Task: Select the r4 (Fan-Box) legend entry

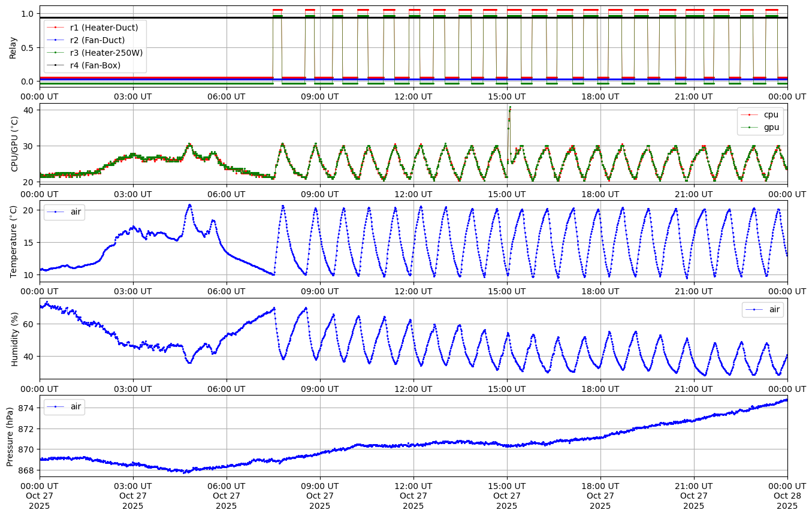Action: (x=95, y=65)
